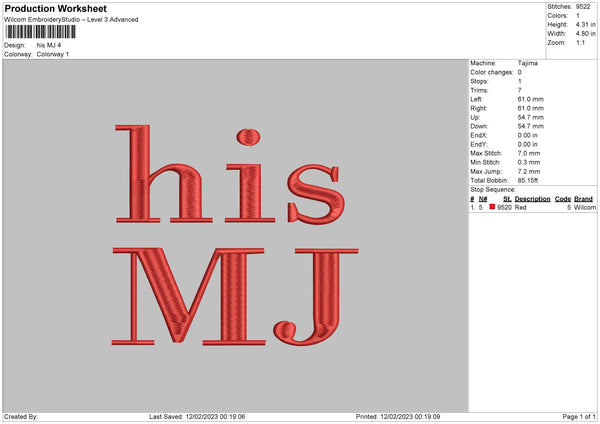Click the Colorway 1 label
This screenshot has height=424, width=600.
pos(52,54)
